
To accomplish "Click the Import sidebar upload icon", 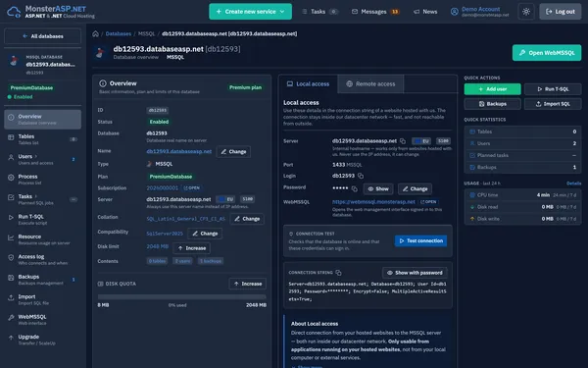I will (11, 297).
